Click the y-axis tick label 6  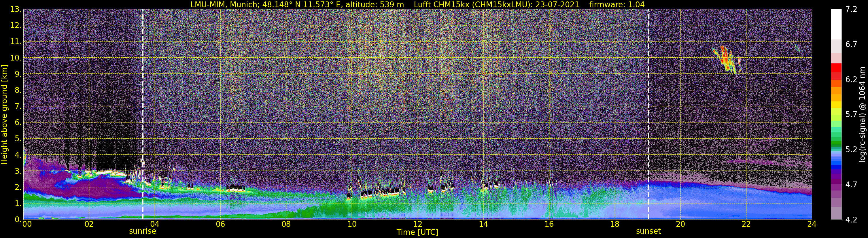[18, 122]
